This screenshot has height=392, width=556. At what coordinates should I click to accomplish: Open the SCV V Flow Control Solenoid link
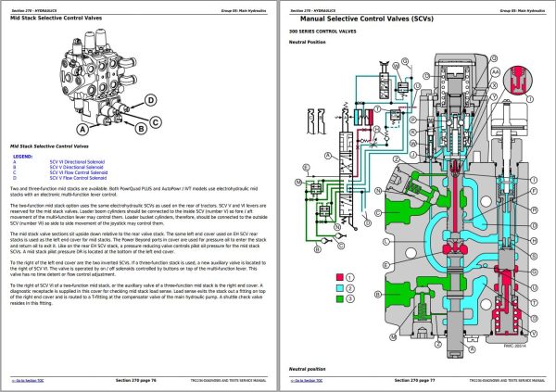coord(78,178)
